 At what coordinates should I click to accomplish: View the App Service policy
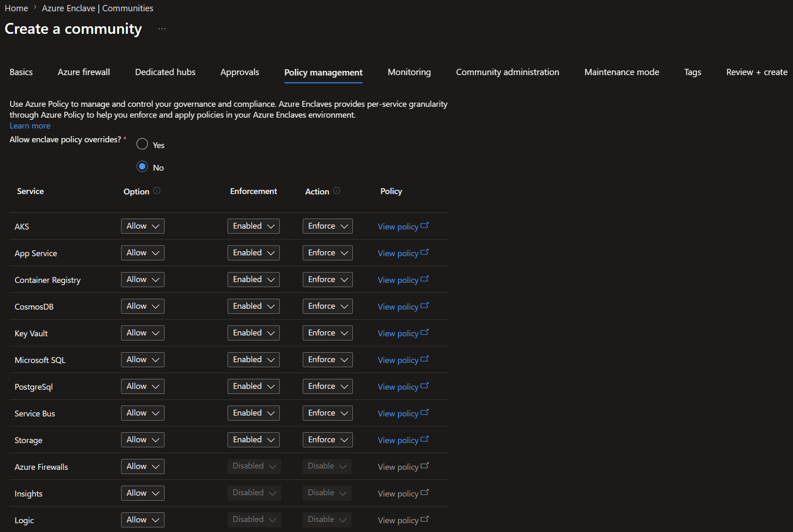[x=403, y=253]
